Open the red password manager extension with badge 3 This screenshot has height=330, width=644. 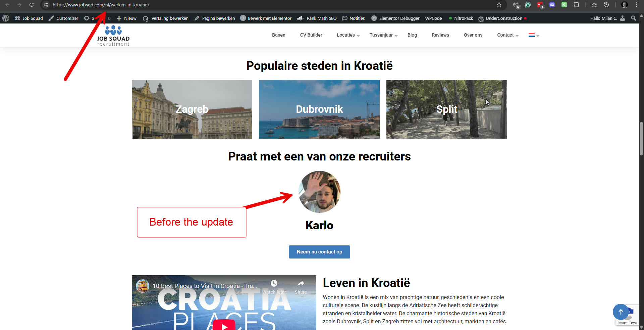(540, 5)
